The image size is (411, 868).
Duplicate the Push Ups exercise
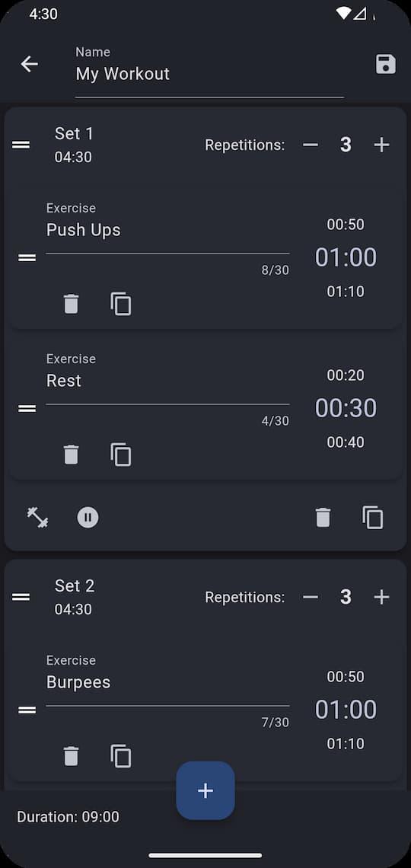120,305
